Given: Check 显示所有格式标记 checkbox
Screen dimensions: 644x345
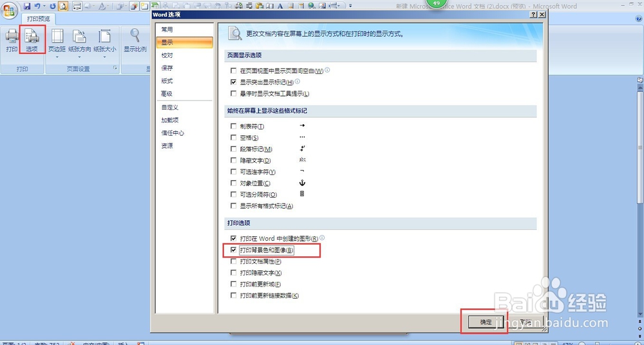Looking at the screenshot, I should coord(233,206).
